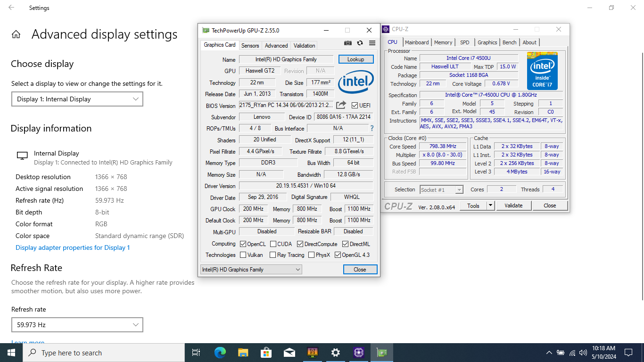Click the GPU-Z screenshot camera icon
The image size is (644, 362).
tap(348, 43)
